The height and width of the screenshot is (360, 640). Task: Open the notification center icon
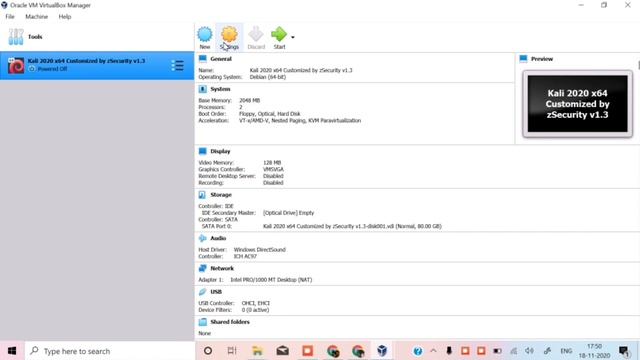click(x=624, y=351)
